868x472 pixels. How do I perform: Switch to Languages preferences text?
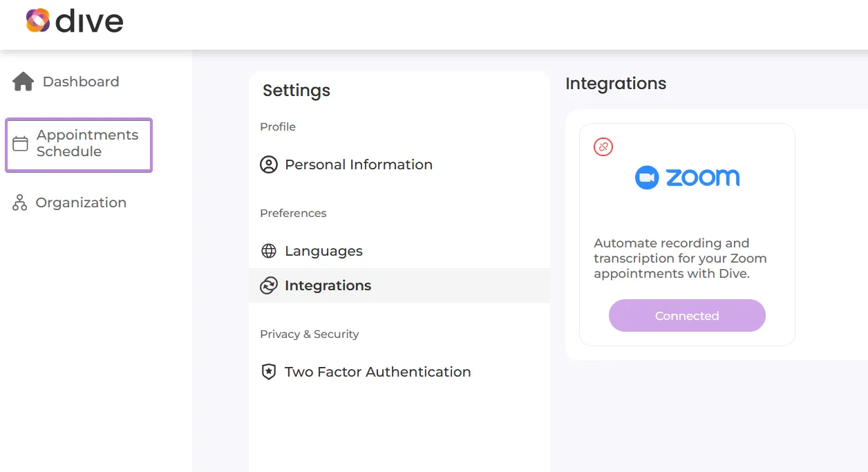coord(323,251)
